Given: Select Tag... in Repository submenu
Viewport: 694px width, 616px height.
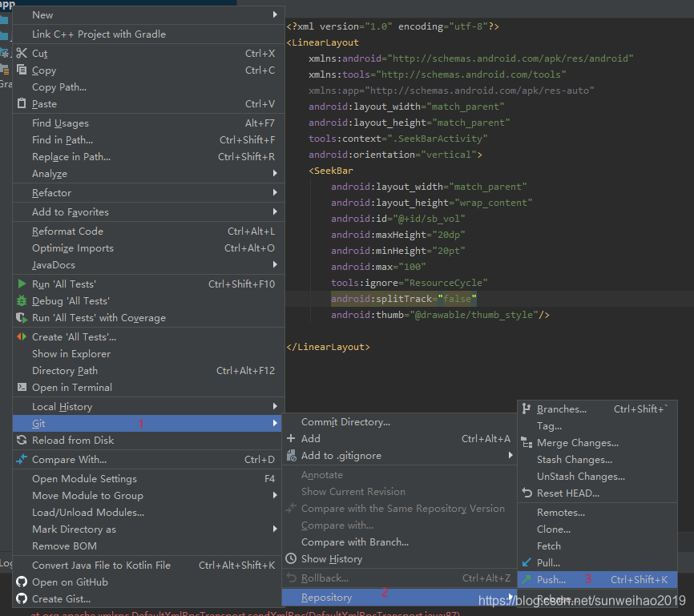Looking at the screenshot, I should point(597,425).
